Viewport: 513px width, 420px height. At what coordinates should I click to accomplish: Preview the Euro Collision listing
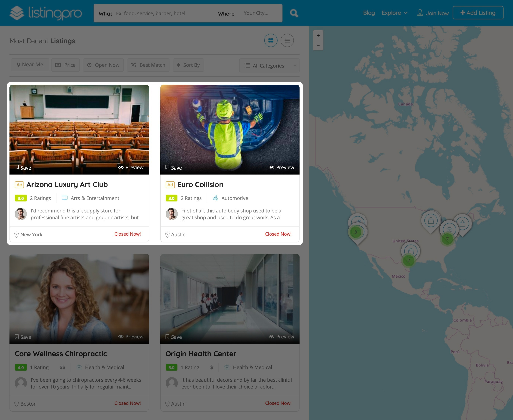coord(281,168)
